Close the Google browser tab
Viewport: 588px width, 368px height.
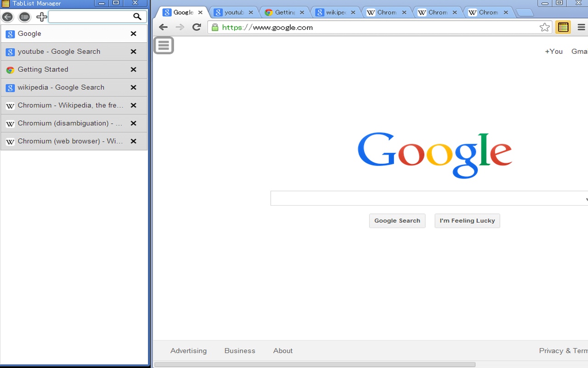(200, 12)
